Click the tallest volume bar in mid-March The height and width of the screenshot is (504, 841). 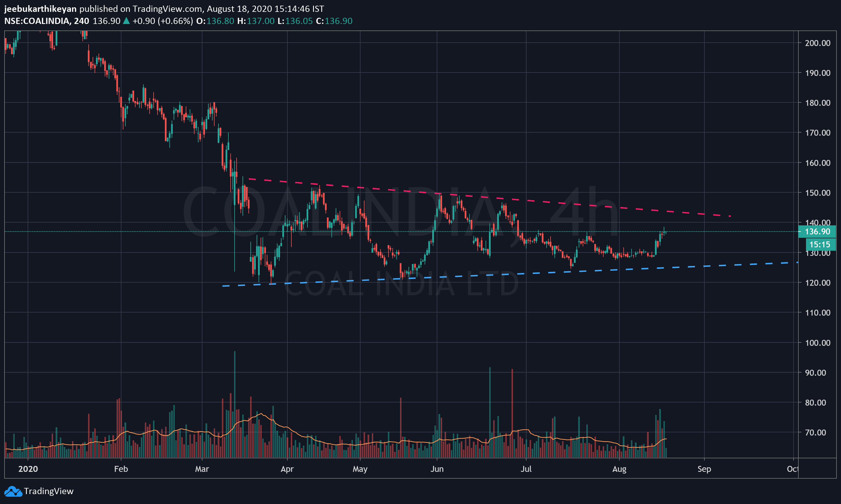(235, 404)
